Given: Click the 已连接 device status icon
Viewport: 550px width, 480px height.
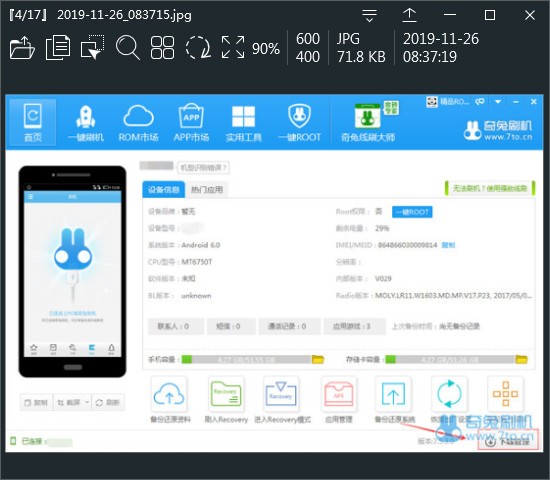Looking at the screenshot, I should tap(13, 441).
